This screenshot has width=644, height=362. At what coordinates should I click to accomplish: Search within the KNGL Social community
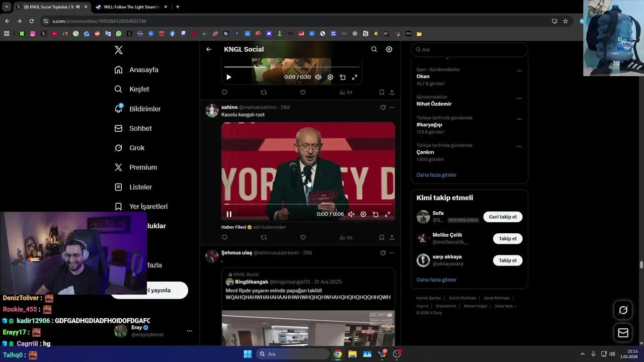tap(374, 49)
